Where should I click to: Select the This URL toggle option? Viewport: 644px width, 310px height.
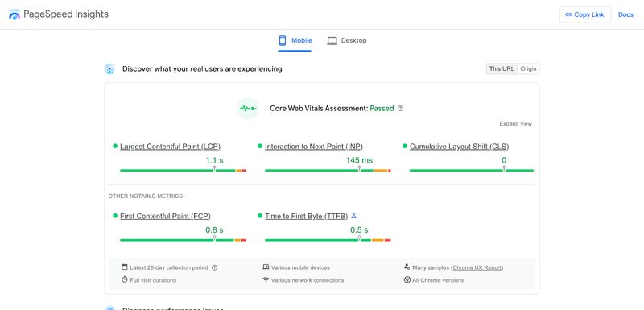click(x=502, y=68)
